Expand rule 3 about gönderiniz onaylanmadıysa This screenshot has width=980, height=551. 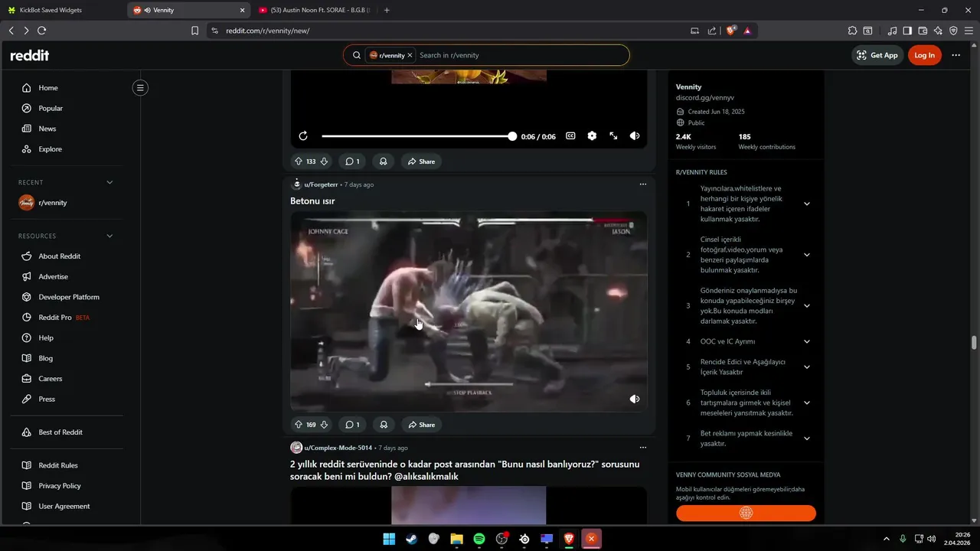(x=807, y=305)
